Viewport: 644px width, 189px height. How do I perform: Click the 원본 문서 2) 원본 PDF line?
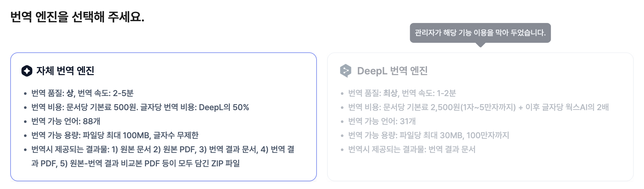click(x=163, y=149)
